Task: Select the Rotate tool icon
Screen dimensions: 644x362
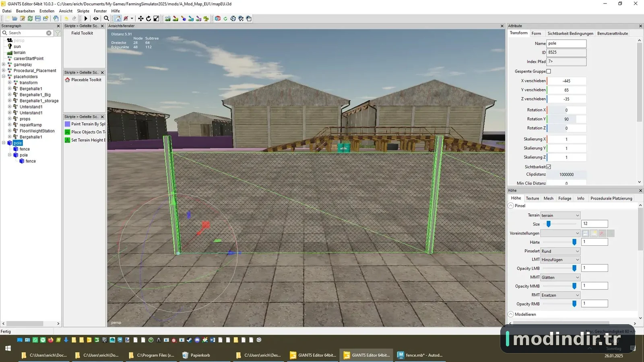Action: tap(148, 19)
